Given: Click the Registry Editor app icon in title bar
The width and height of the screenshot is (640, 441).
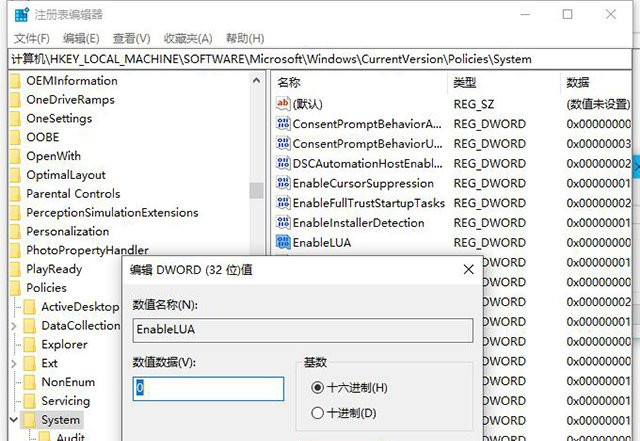Looking at the screenshot, I should pos(17,15).
